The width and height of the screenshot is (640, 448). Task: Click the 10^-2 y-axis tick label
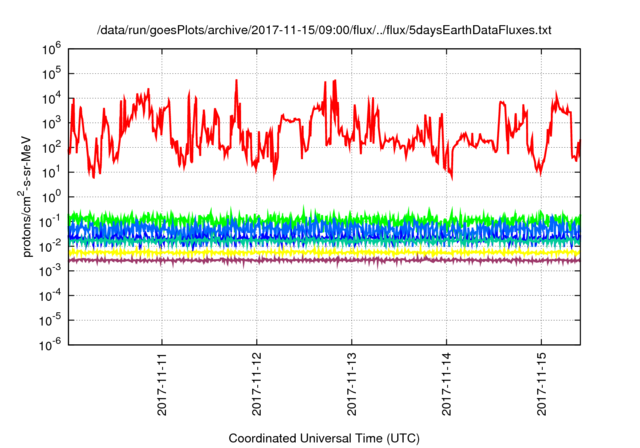tap(50, 246)
